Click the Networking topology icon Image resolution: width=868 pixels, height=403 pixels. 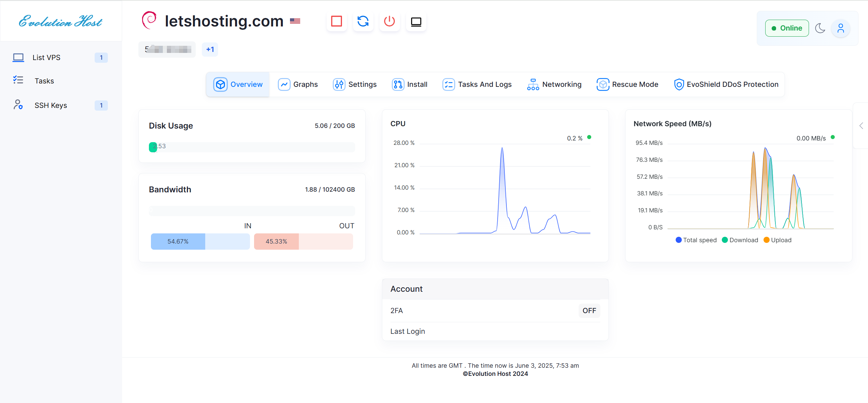click(533, 84)
